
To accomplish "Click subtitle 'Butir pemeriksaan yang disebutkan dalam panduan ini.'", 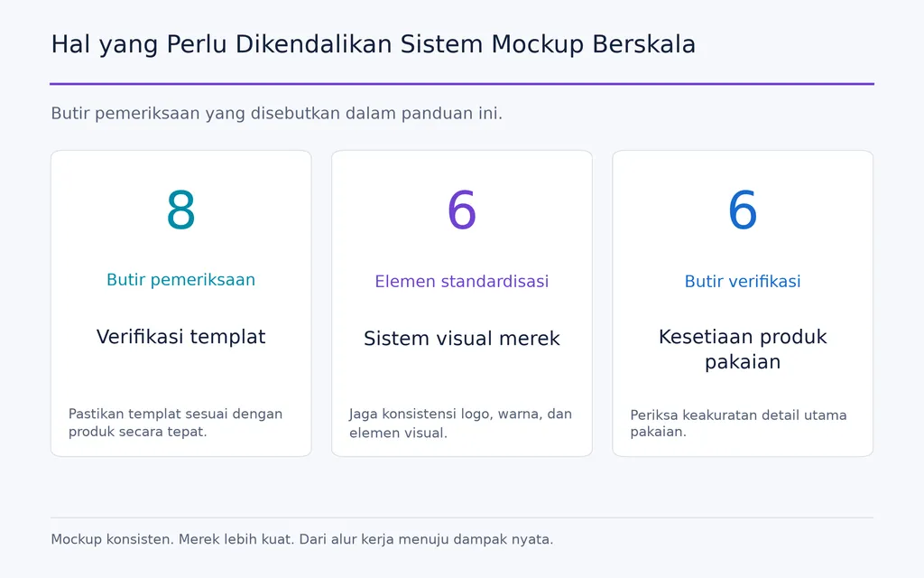I will 276,113.
